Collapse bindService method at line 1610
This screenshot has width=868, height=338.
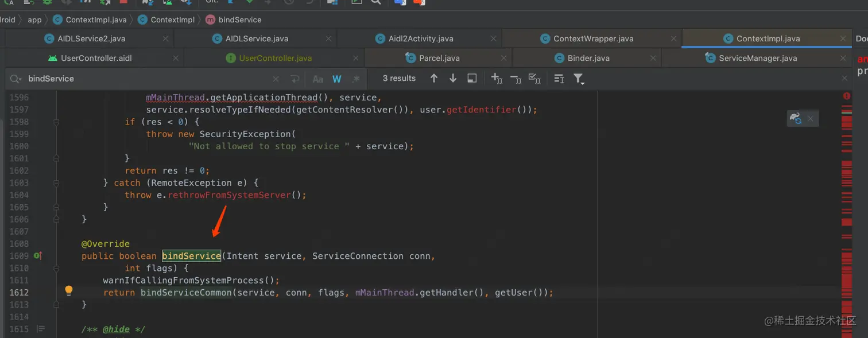pos(56,268)
